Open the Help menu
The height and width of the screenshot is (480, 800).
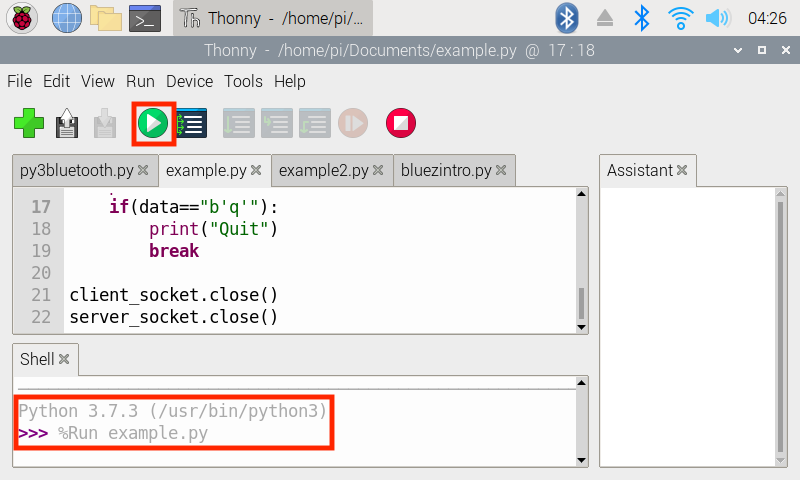coord(289,81)
